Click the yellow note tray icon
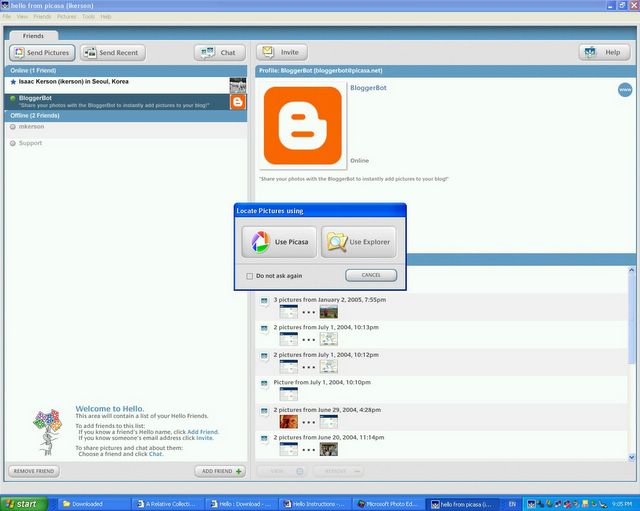This screenshot has width=640, height=511. 585,504
